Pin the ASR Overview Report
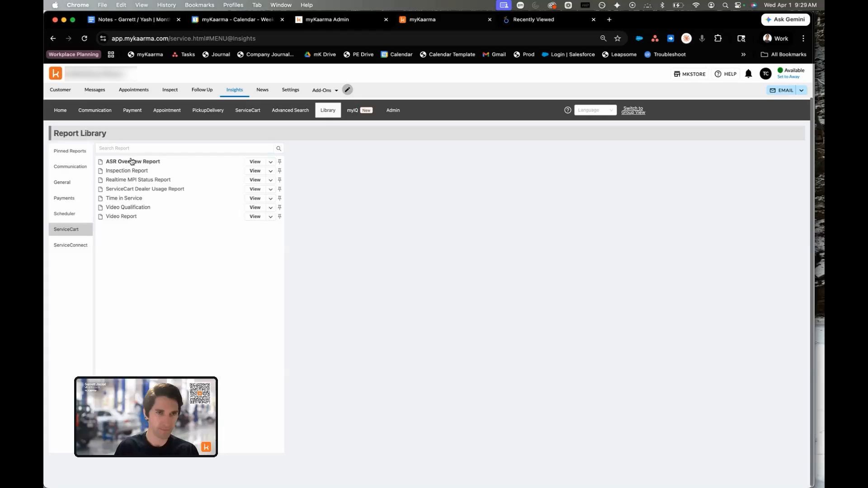This screenshot has height=488, width=868. coord(279,162)
